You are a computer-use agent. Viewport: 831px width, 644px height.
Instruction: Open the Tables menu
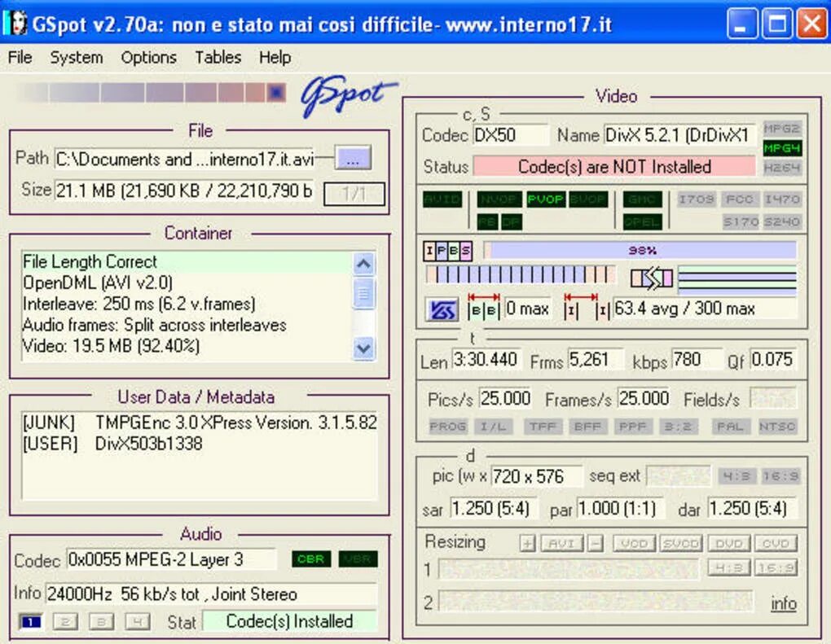click(x=218, y=57)
